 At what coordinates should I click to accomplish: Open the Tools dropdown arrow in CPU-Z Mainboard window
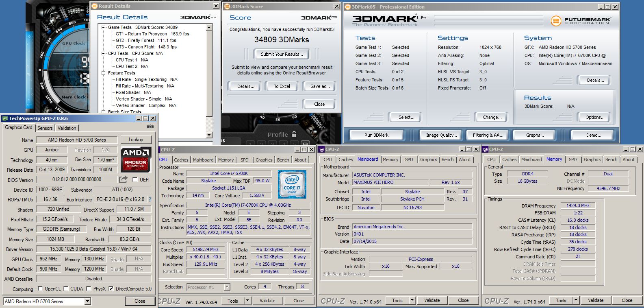coord(412,300)
